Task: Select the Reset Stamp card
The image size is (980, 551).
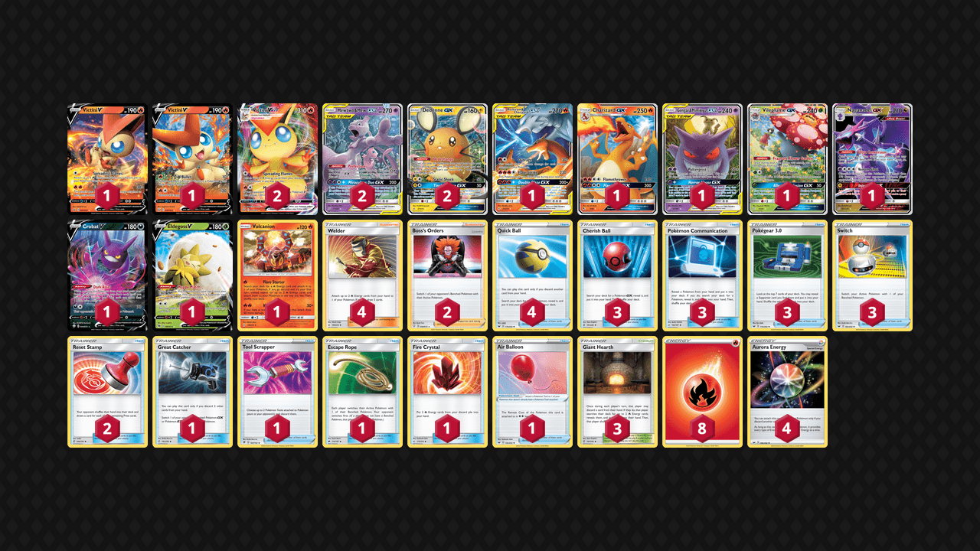Action: pos(107,392)
